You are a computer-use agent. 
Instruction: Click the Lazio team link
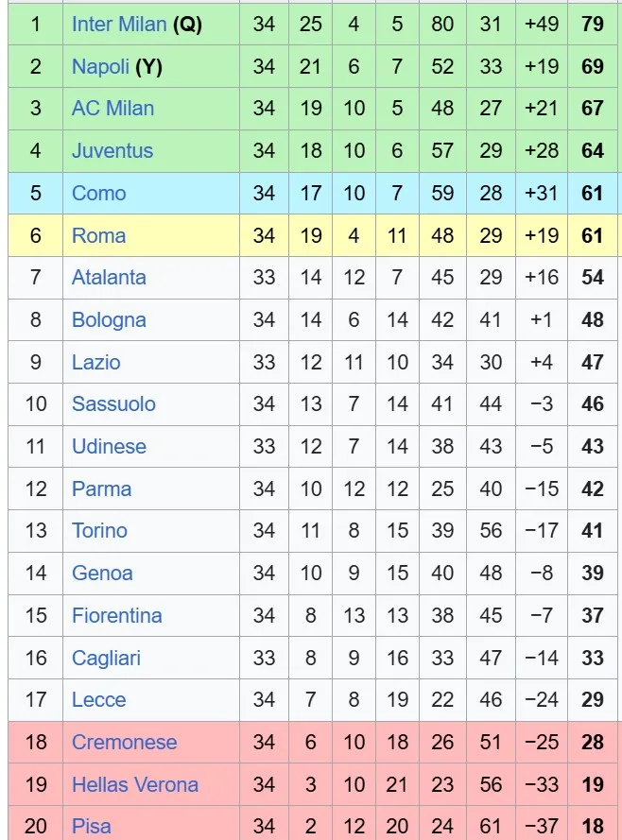[95, 362]
